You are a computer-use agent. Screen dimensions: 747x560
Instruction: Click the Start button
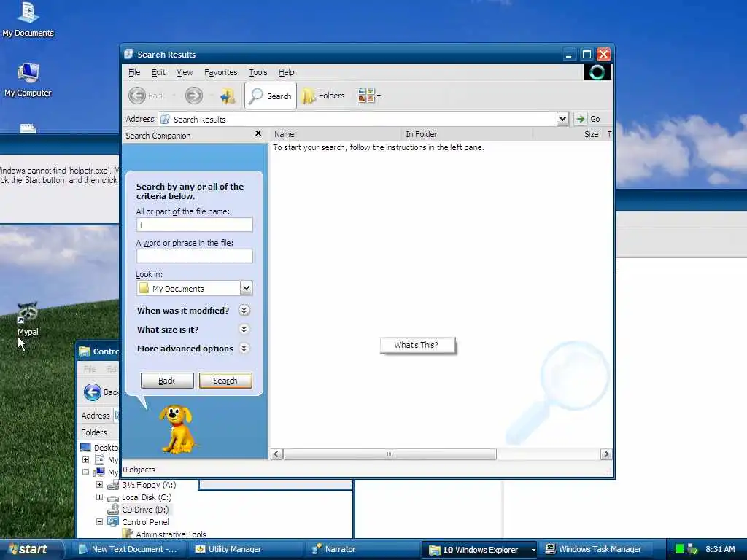(31, 550)
